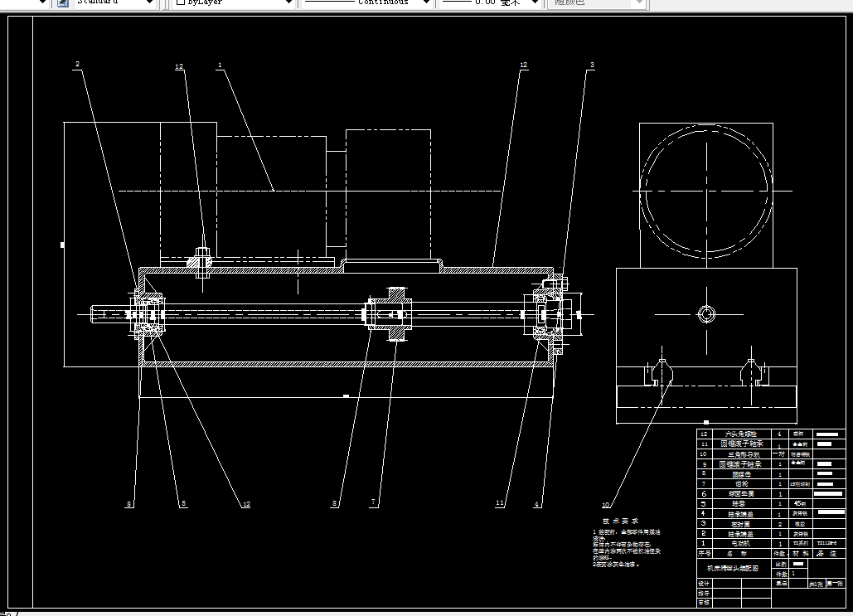Select the small shaft circle in side view
The image size is (853, 616).
706,314
